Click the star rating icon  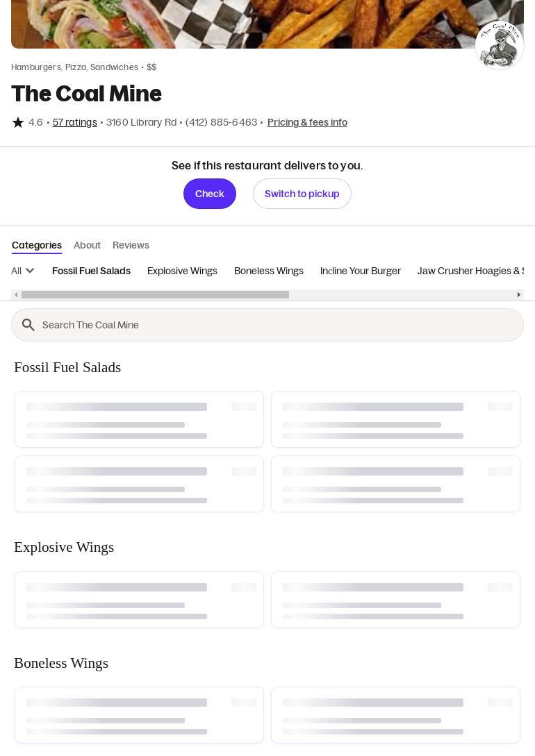pyautogui.click(x=18, y=123)
